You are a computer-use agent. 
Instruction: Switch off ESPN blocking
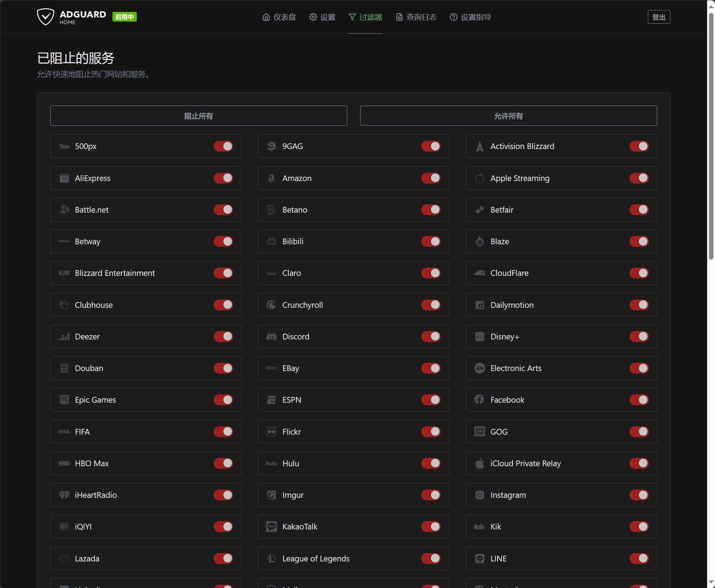[431, 400]
